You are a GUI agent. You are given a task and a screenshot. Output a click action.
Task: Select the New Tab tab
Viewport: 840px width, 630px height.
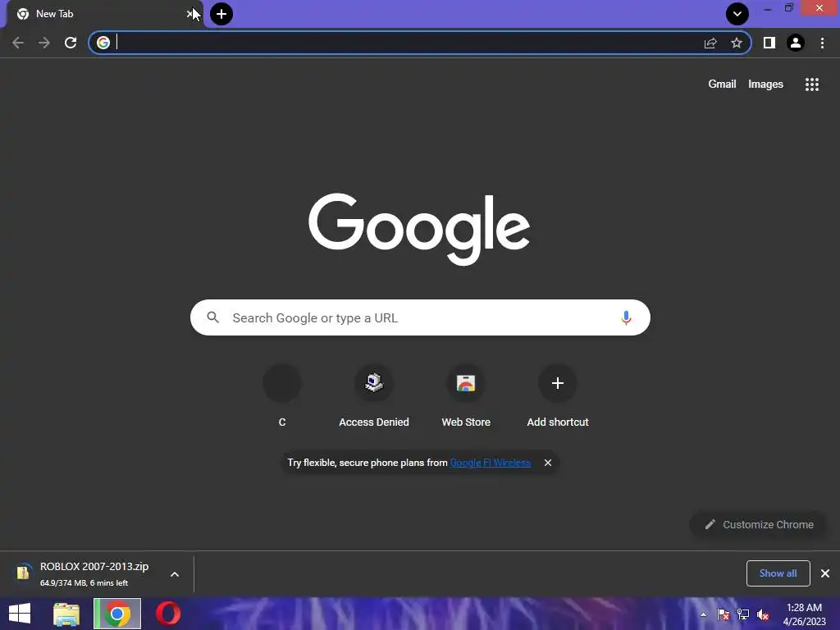pyautogui.click(x=104, y=14)
